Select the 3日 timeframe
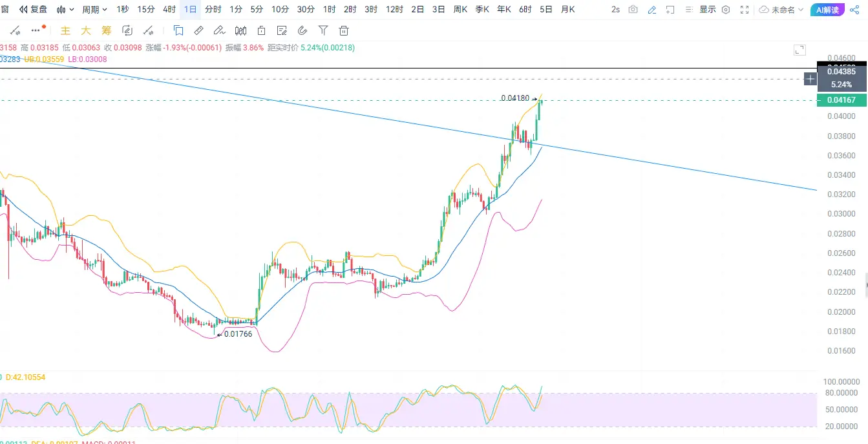This screenshot has height=444, width=868. tap(439, 10)
